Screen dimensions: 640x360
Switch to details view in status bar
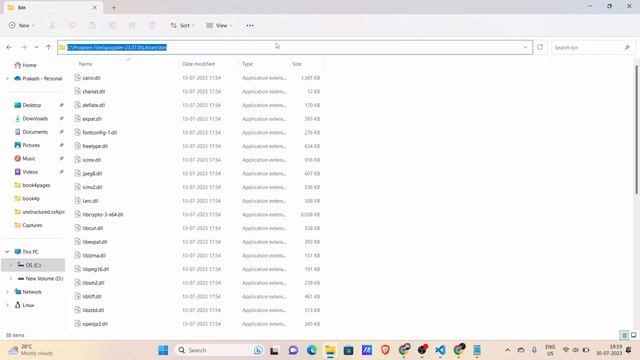point(624,335)
